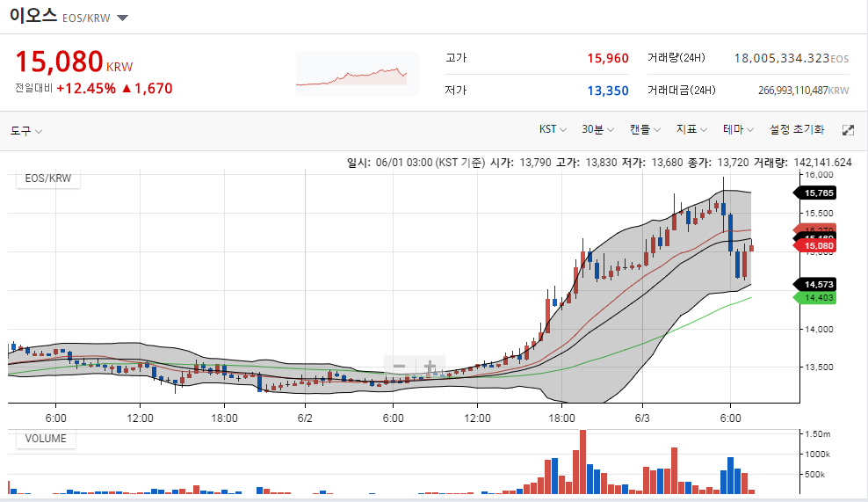Open the KST timezone dropdown
This screenshot has height=502, width=868.
pos(553,129)
